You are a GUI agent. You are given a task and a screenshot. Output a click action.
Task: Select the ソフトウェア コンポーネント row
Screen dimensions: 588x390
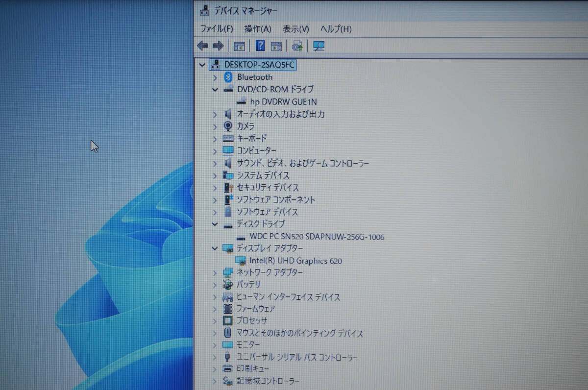point(276,200)
